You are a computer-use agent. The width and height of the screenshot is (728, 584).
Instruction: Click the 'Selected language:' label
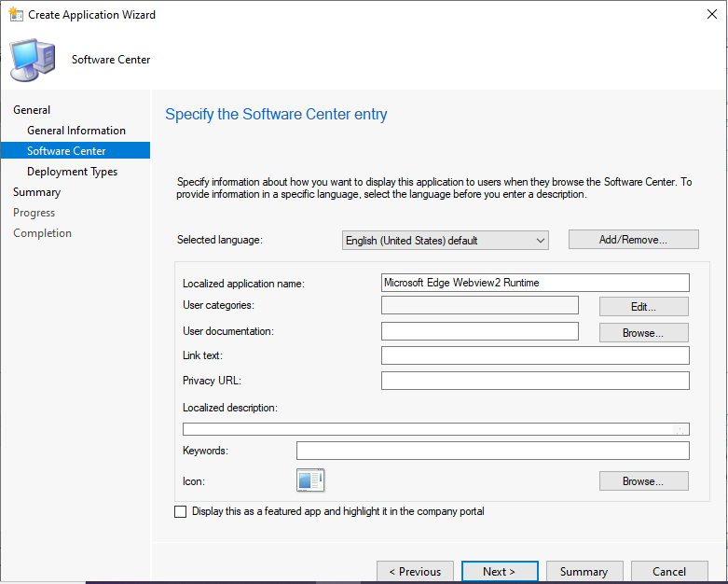click(220, 240)
